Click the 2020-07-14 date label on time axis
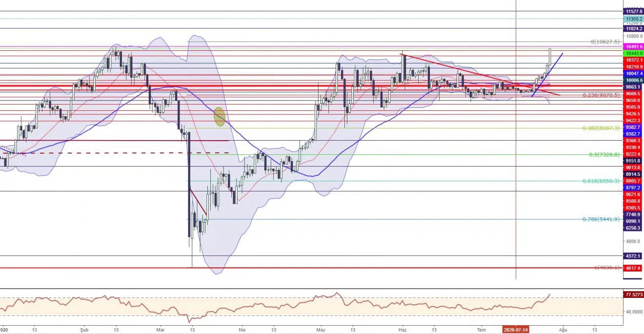The height and width of the screenshot is (334, 644). [x=516, y=330]
